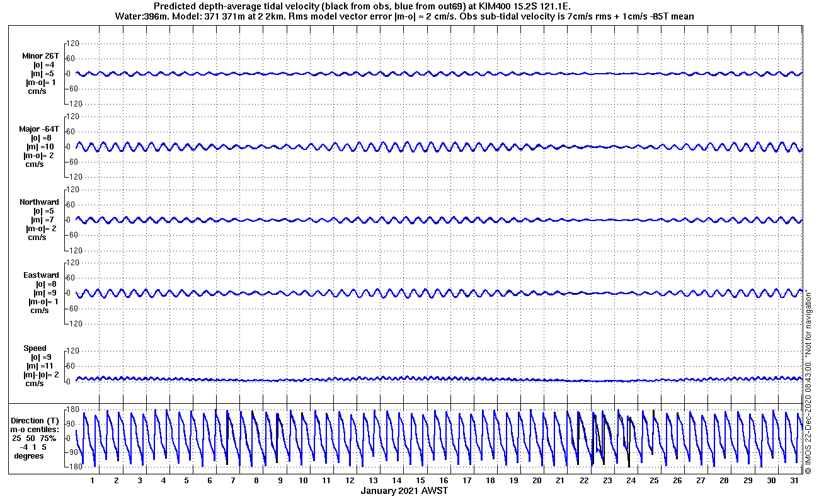Click day '1' on the date axis

coord(93,481)
